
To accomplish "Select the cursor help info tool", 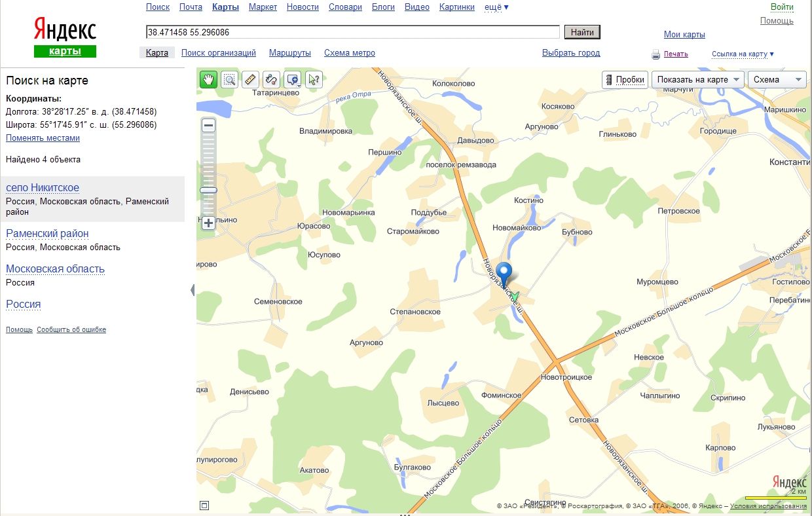I will [x=314, y=80].
